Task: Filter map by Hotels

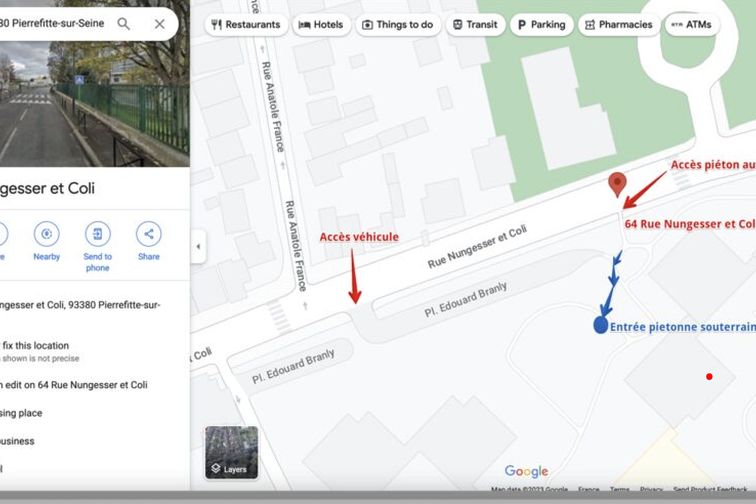Action: (320, 25)
